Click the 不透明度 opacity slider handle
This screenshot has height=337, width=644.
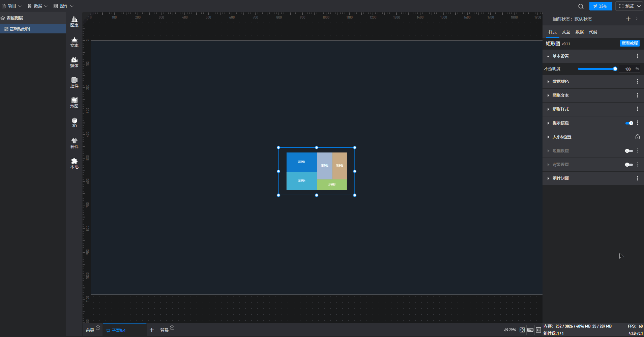click(615, 69)
